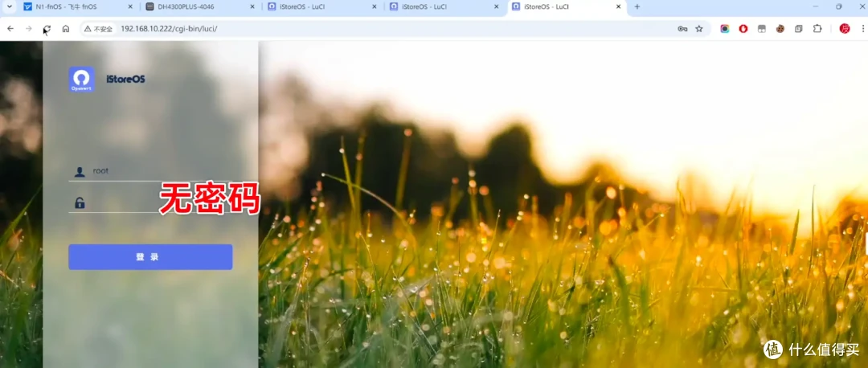Click the iStoreOS title text

click(125, 79)
